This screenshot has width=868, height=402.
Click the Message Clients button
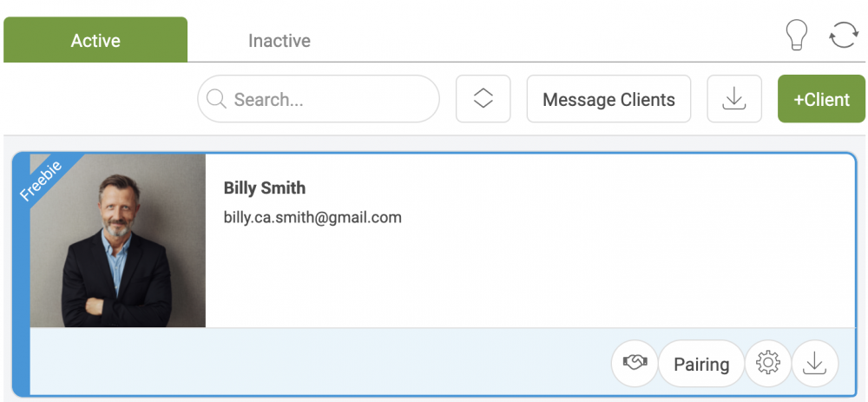click(x=608, y=99)
